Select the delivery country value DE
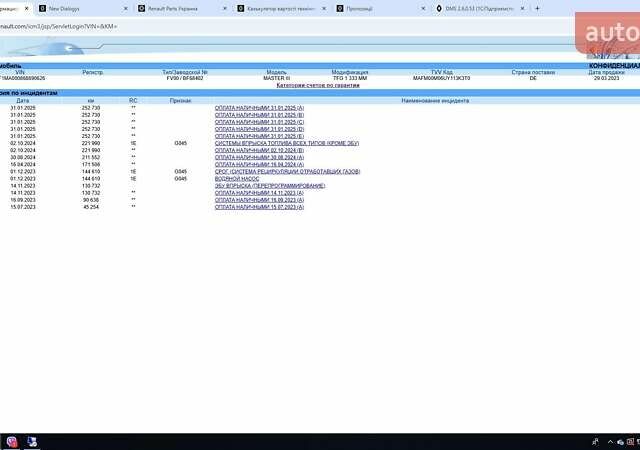The height and width of the screenshot is (450, 640). pos(533,78)
